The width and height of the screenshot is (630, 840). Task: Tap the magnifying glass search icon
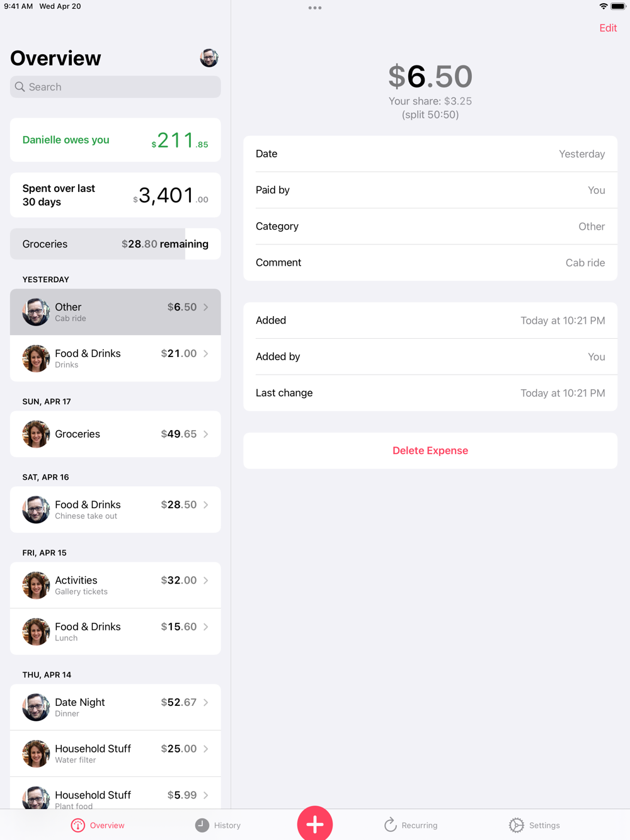(x=20, y=87)
